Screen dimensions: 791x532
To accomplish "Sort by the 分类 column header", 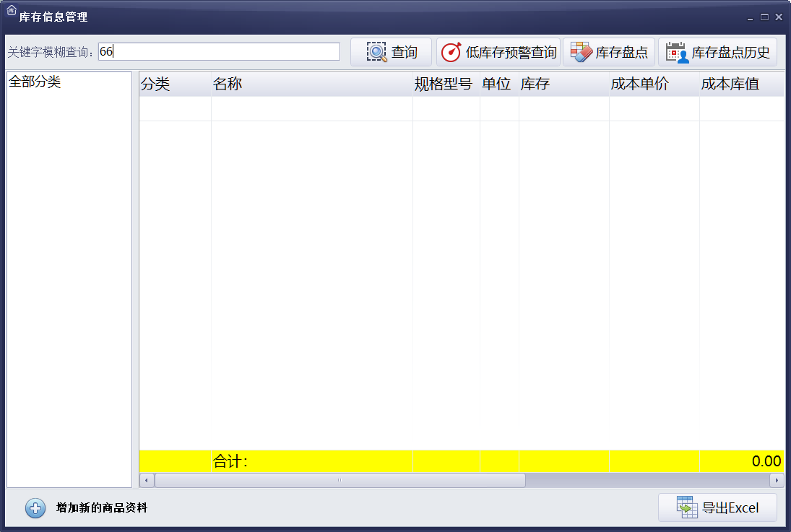I will click(x=175, y=84).
